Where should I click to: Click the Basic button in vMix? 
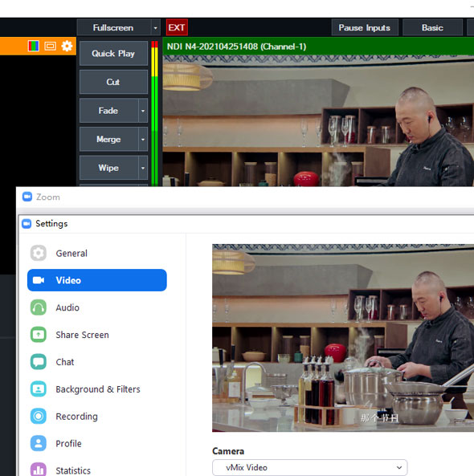432,27
